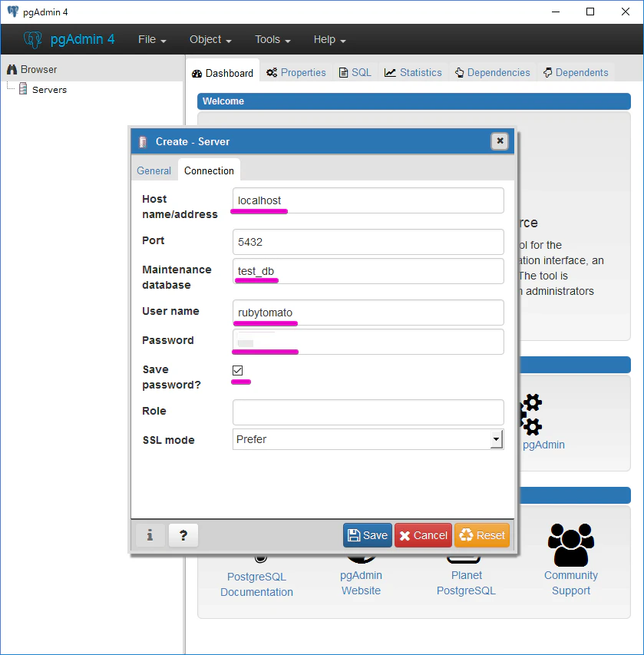
Task: Expand the Servers tree node
Action: (11, 88)
